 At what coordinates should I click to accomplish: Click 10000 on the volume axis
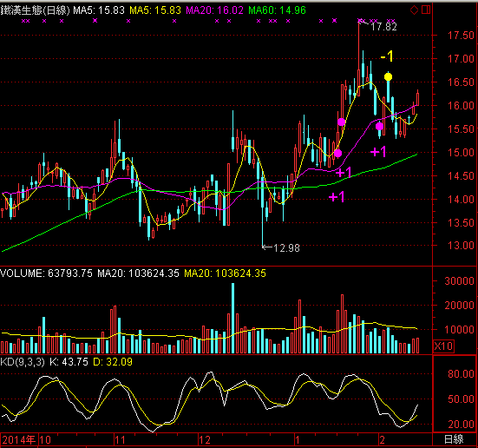pyautogui.click(x=459, y=330)
